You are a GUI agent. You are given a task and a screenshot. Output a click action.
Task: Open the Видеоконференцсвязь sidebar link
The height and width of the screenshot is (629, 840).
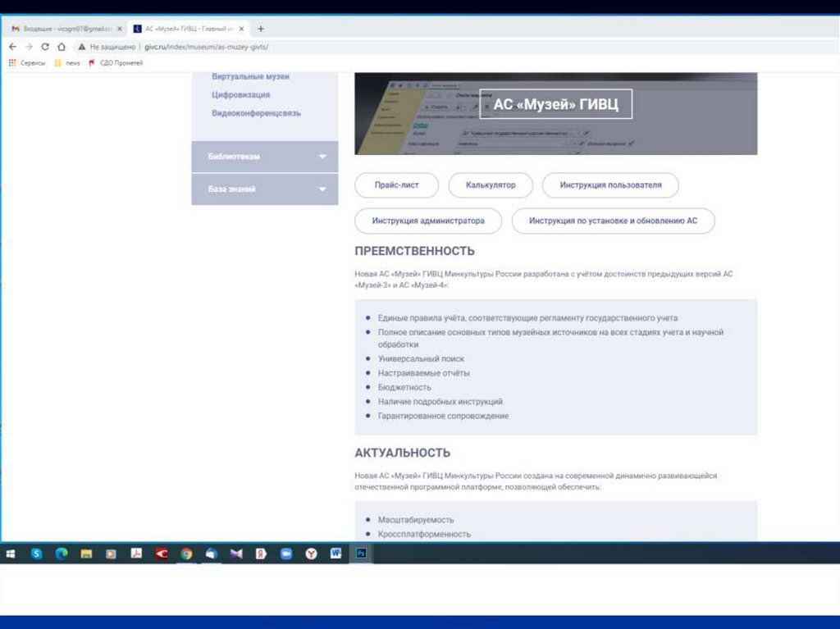pos(256,113)
